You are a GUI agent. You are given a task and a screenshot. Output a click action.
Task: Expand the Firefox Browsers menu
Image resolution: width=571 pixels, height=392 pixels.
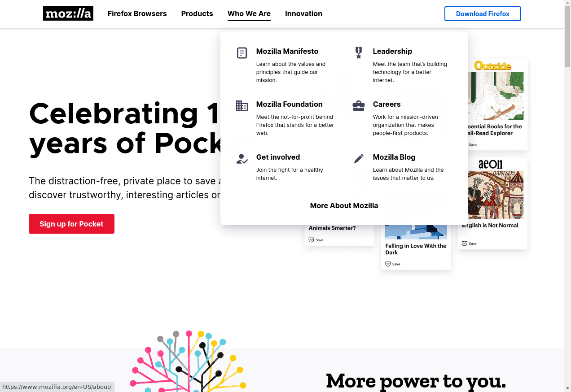pyautogui.click(x=137, y=13)
